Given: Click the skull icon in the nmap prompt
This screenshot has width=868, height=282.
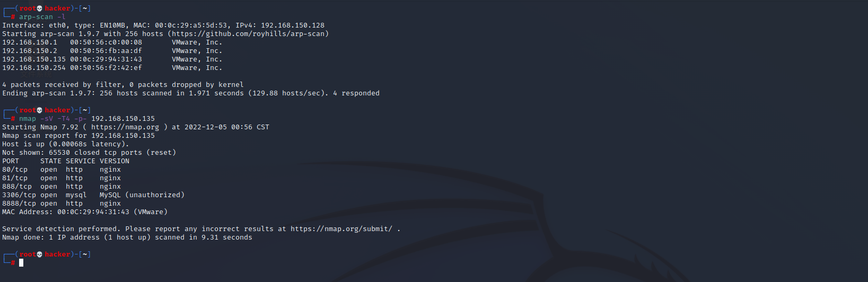Looking at the screenshot, I should click(x=40, y=110).
